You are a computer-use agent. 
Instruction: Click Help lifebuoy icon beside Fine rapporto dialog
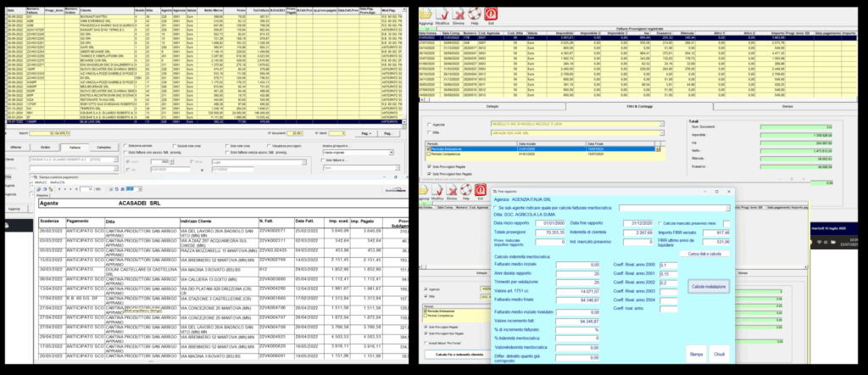pos(465,191)
